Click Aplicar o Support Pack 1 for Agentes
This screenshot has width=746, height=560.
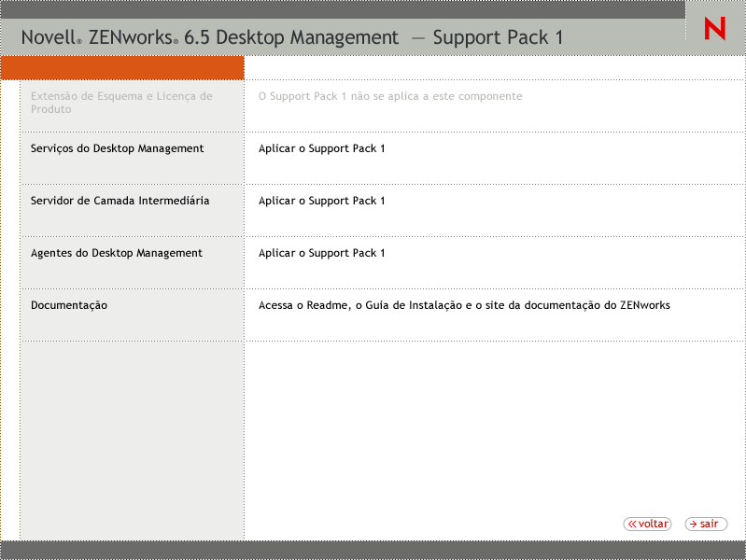tap(321, 253)
